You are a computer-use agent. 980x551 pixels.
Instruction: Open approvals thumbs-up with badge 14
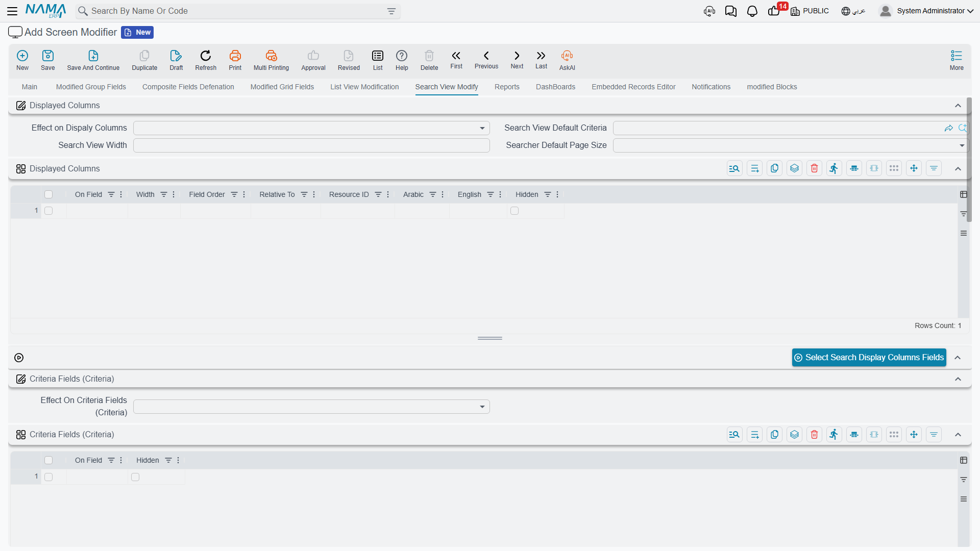coord(774,11)
